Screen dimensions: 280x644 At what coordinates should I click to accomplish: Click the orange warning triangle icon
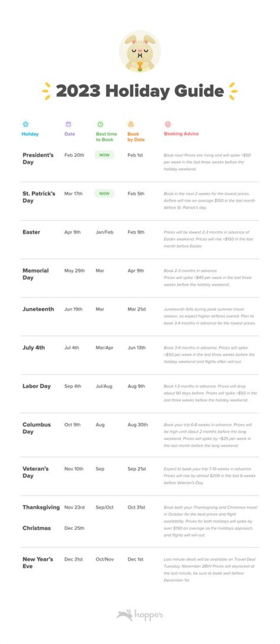[131, 124]
